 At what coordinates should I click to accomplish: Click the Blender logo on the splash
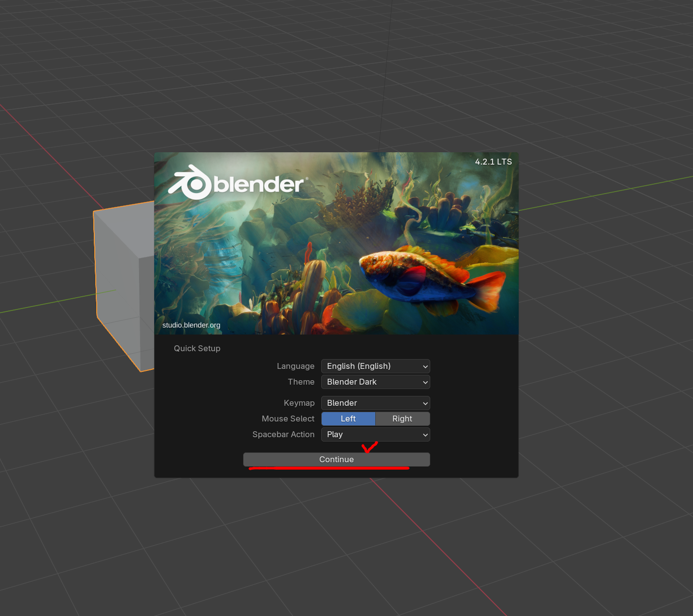[238, 182]
